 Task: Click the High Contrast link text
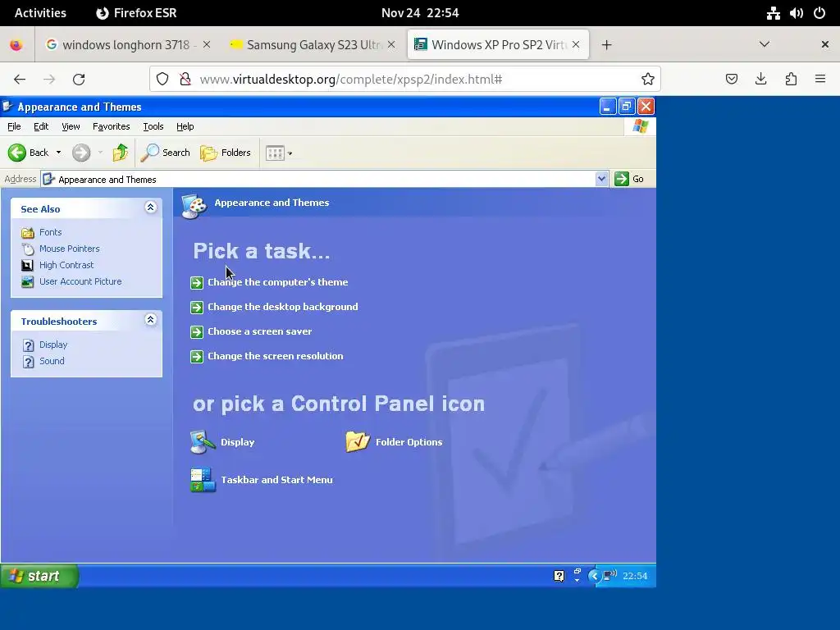66,265
